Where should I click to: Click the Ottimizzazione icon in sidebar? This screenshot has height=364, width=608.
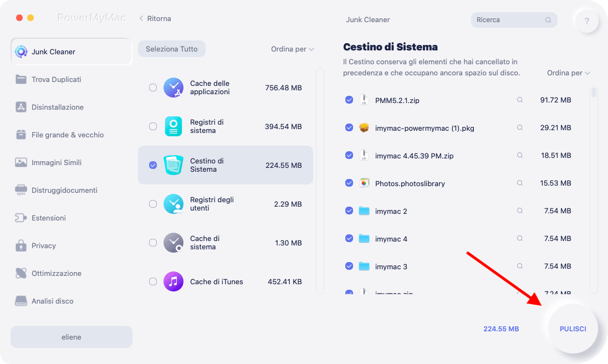point(21,273)
